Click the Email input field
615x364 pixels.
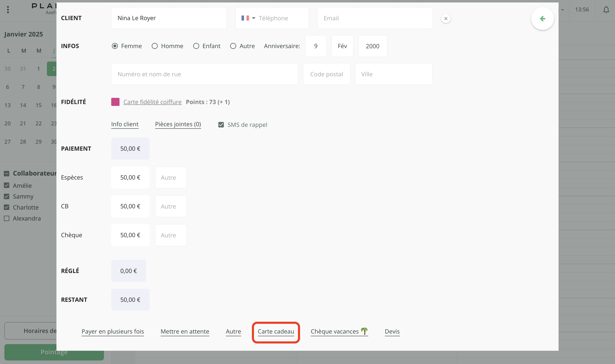[x=375, y=18]
